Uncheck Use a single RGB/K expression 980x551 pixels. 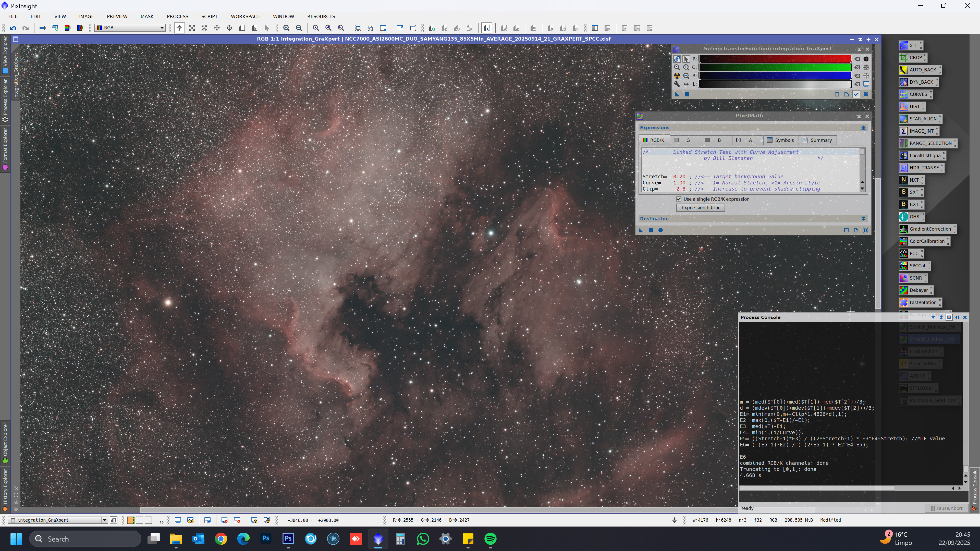(x=679, y=199)
